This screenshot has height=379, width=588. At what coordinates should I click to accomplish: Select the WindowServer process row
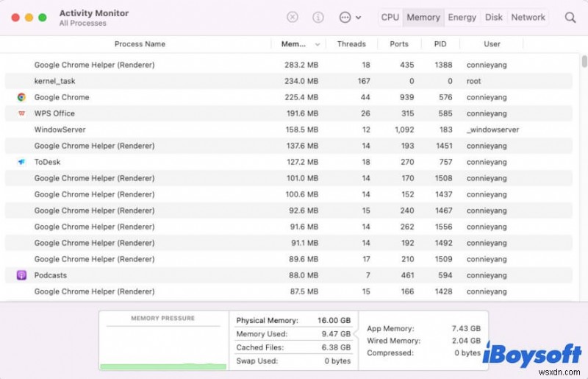(x=288, y=130)
